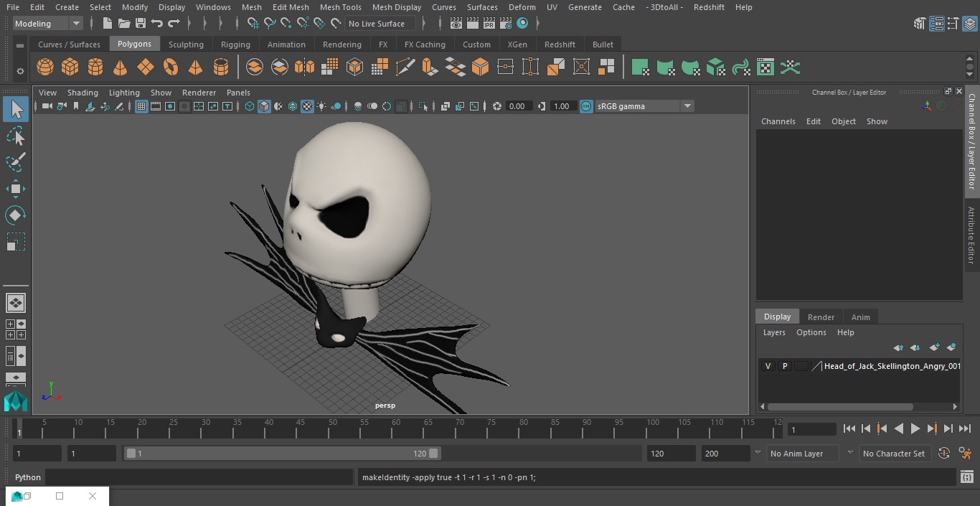Screen dimensions: 980x506
Task: Redo the action arrow icon
Action: pyautogui.click(x=174, y=24)
